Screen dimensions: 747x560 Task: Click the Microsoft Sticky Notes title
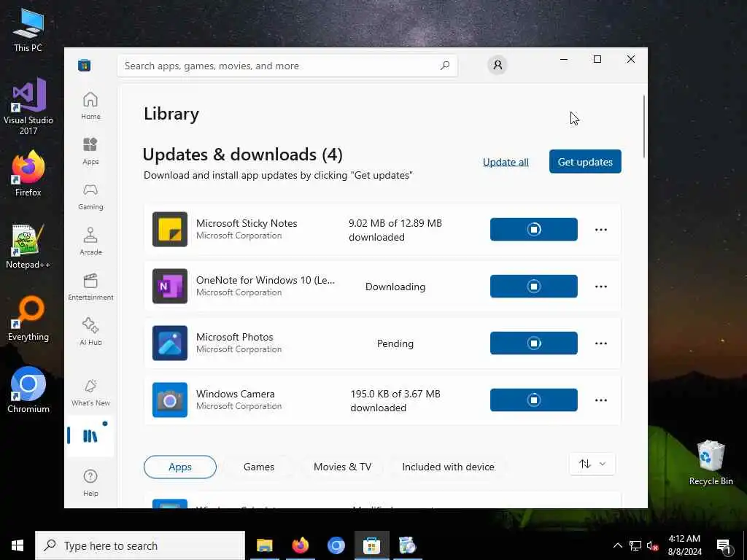pos(247,223)
